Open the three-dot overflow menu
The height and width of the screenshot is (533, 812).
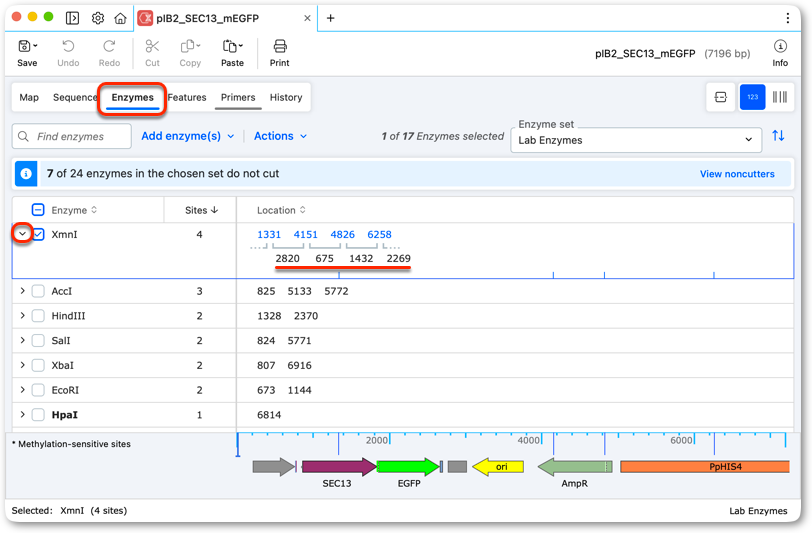tap(788, 18)
